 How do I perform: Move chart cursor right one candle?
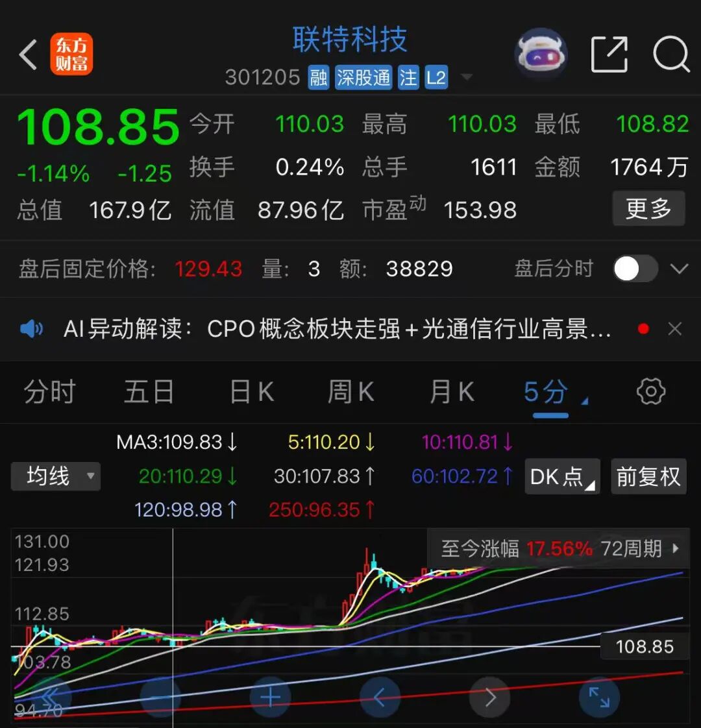[x=490, y=697]
